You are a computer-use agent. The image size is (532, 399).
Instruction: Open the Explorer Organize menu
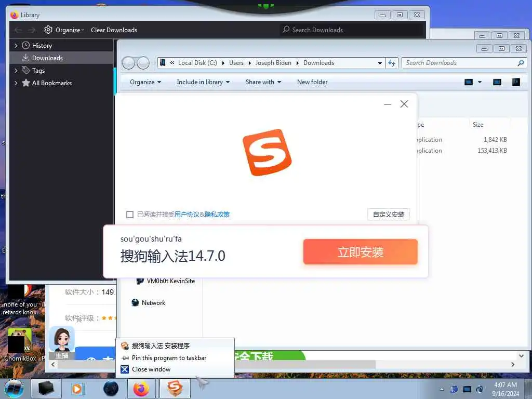point(145,82)
